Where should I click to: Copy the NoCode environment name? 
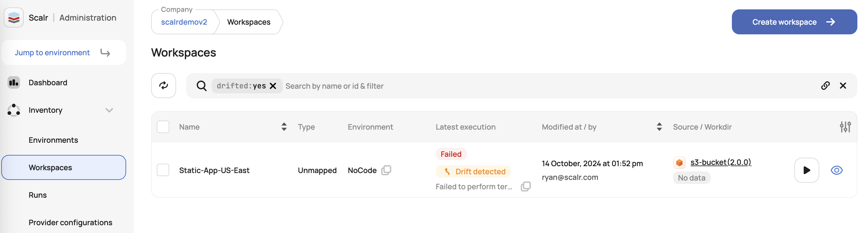tap(386, 170)
